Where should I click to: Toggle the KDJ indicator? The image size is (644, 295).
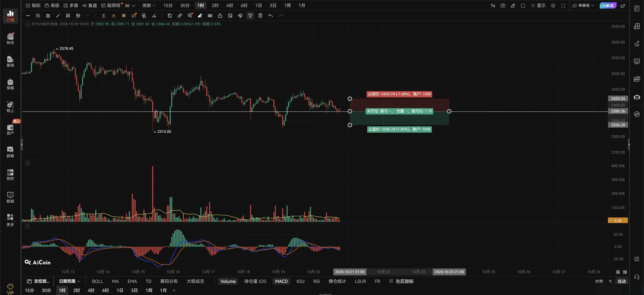300,281
